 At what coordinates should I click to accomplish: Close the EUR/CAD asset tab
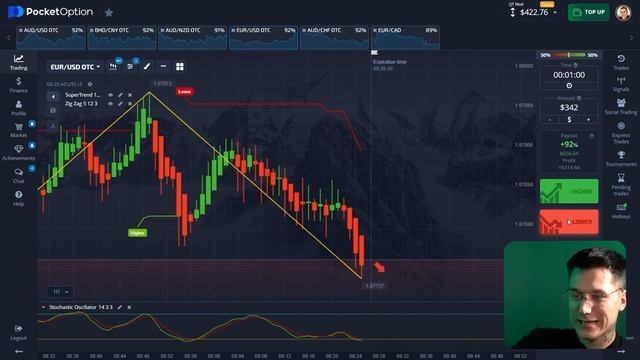tap(375, 30)
